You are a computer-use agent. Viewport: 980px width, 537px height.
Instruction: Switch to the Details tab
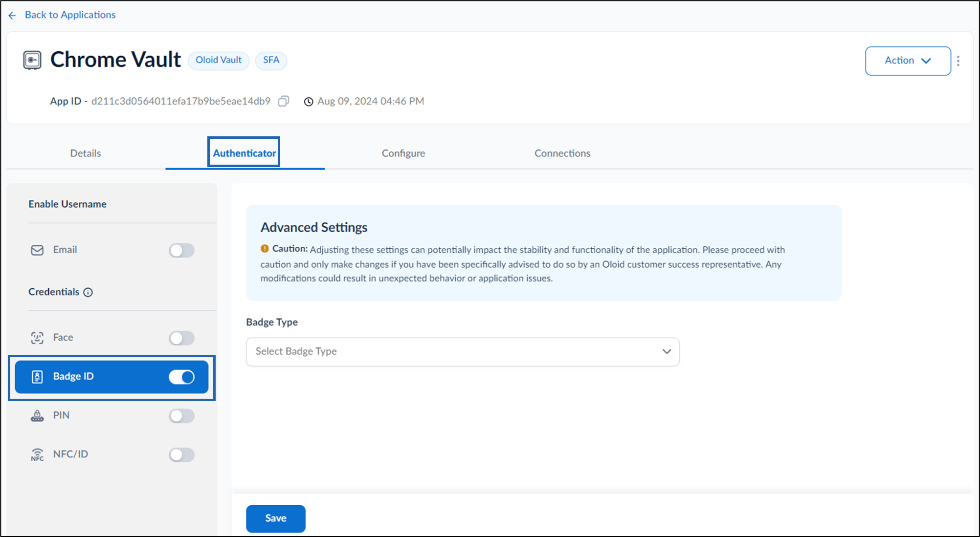[x=86, y=153]
